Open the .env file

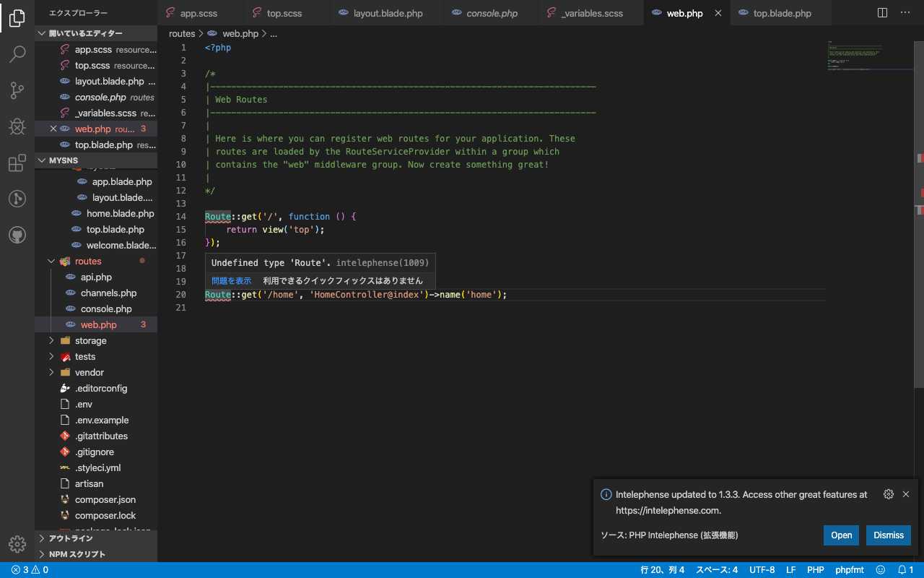96,404
